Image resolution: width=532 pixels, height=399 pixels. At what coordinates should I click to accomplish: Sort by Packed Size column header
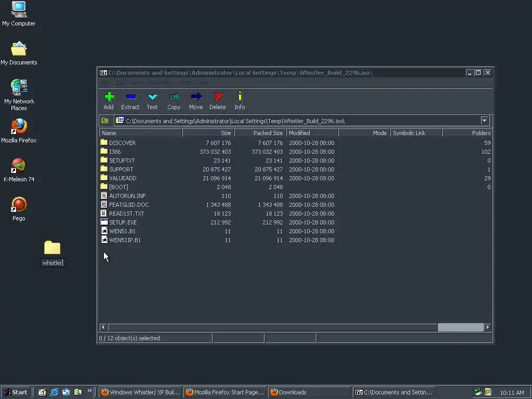pos(260,133)
